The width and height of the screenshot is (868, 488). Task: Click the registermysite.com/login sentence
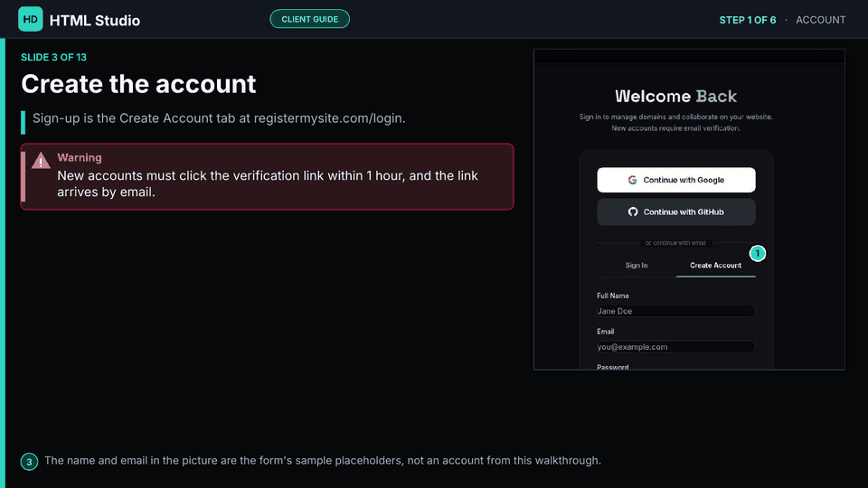[x=219, y=118]
